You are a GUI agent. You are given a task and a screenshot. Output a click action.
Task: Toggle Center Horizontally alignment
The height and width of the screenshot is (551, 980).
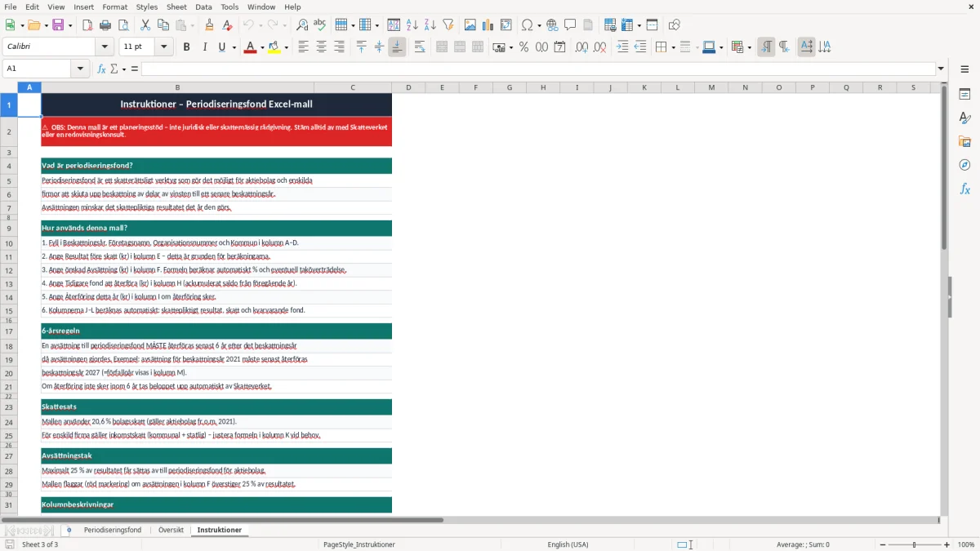point(321,47)
